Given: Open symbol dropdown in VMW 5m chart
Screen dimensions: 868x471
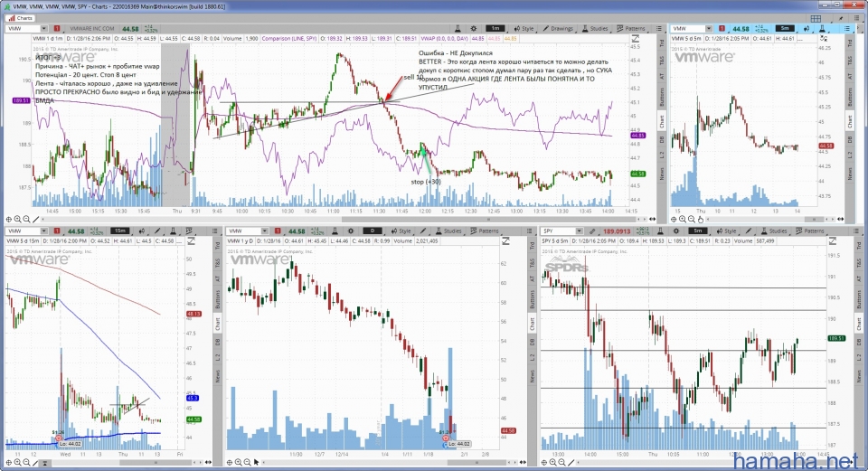Looking at the screenshot, I should click(x=708, y=29).
